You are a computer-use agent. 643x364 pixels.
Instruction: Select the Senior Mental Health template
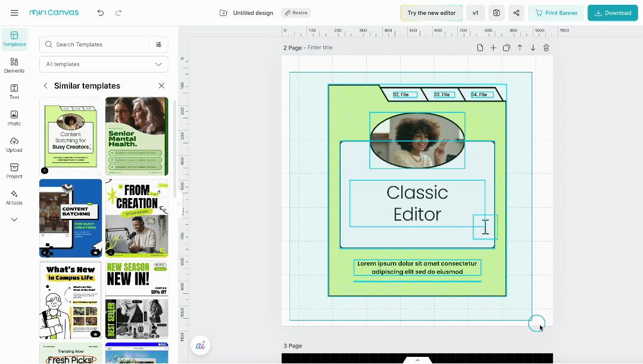click(136, 136)
